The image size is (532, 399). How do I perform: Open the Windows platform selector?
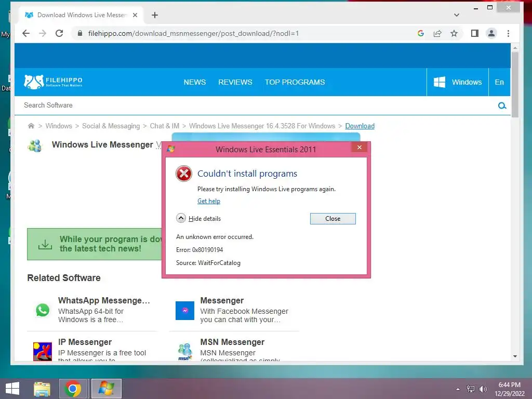[457, 82]
